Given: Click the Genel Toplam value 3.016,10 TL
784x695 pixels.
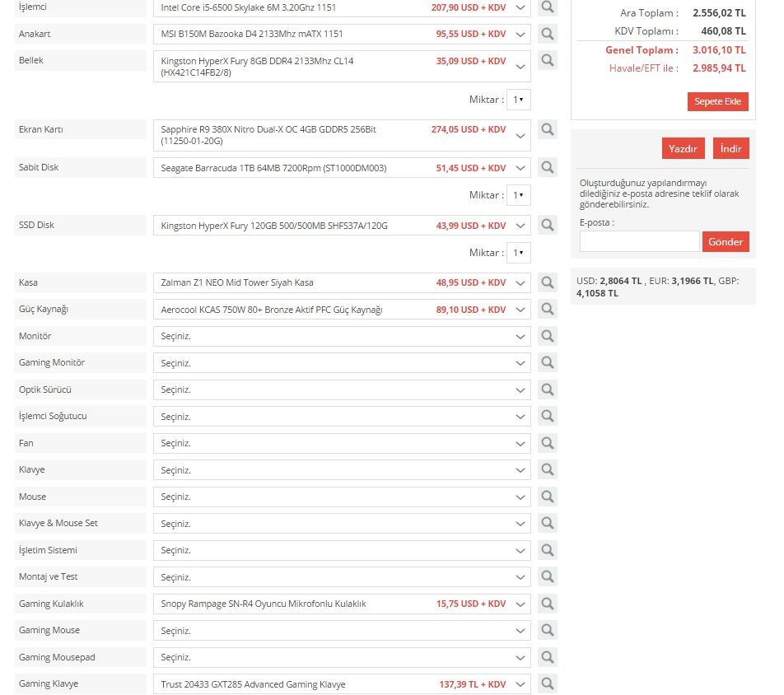Looking at the screenshot, I should click(x=719, y=50).
